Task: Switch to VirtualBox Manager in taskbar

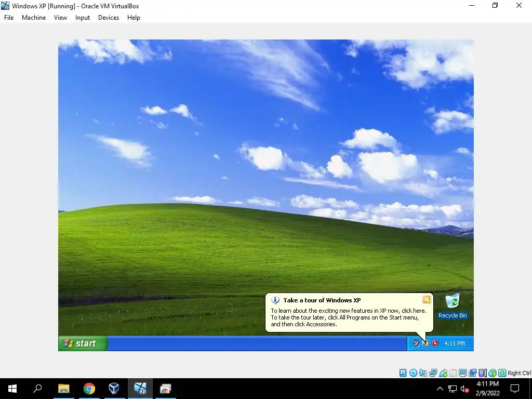Action: [x=114, y=389]
